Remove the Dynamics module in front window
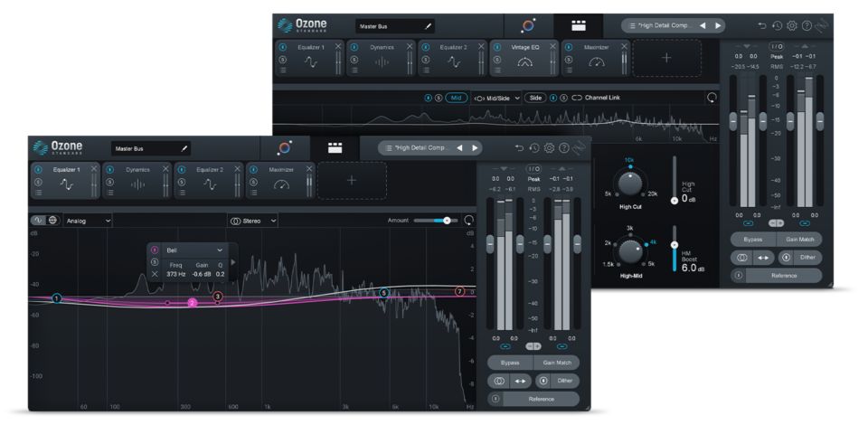 [x=165, y=169]
